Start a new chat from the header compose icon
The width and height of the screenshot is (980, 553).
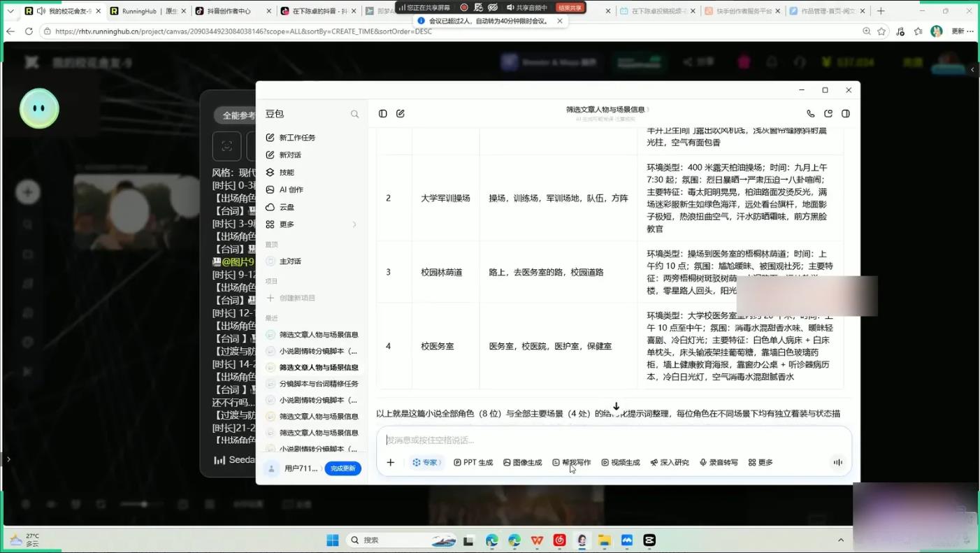pos(401,113)
